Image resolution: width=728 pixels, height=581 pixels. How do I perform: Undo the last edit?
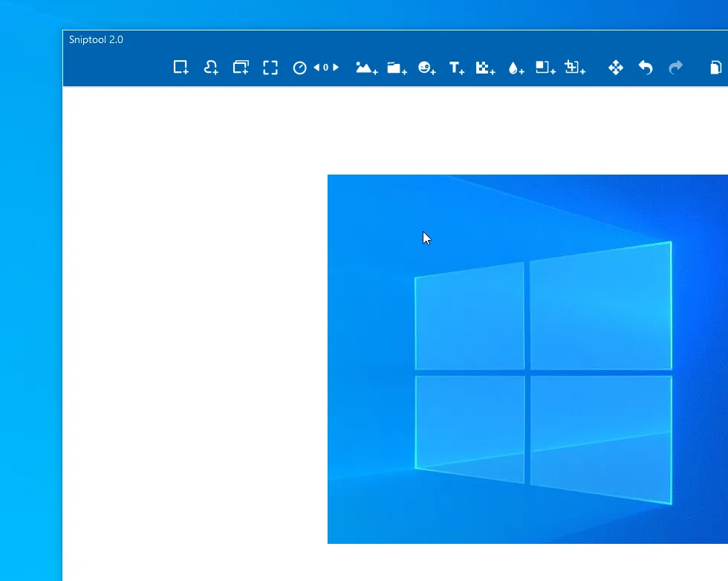point(645,67)
